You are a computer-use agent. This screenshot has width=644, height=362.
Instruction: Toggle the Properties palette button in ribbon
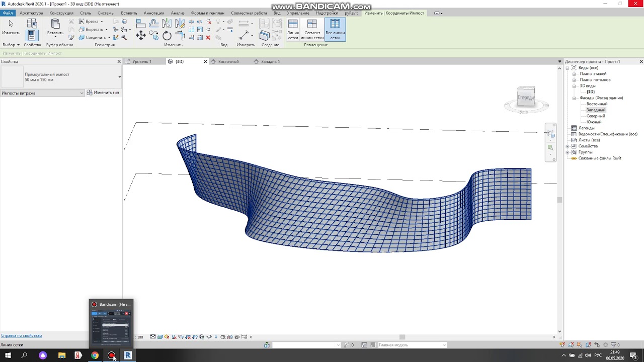point(32,35)
